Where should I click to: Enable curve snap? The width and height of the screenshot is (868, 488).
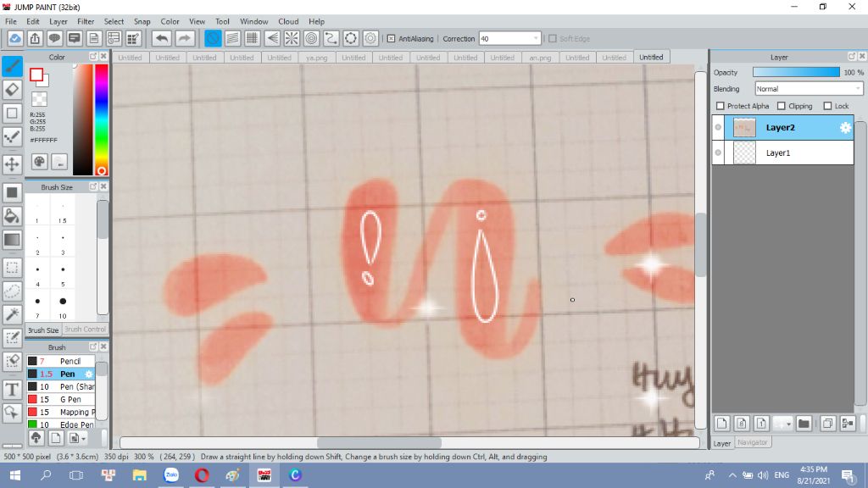click(x=331, y=39)
